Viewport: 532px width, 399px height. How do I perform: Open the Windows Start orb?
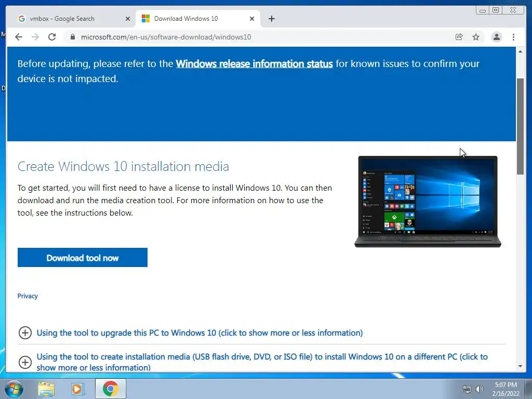14,389
